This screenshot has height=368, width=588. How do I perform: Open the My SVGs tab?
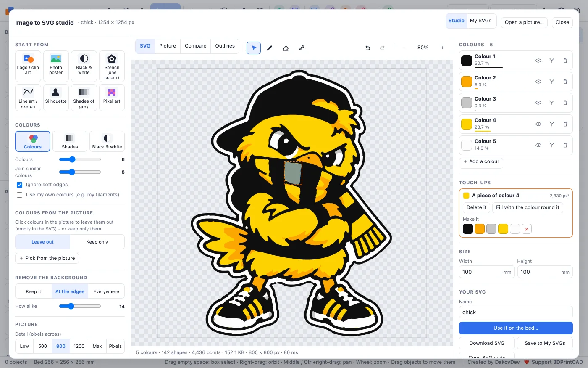click(x=481, y=21)
